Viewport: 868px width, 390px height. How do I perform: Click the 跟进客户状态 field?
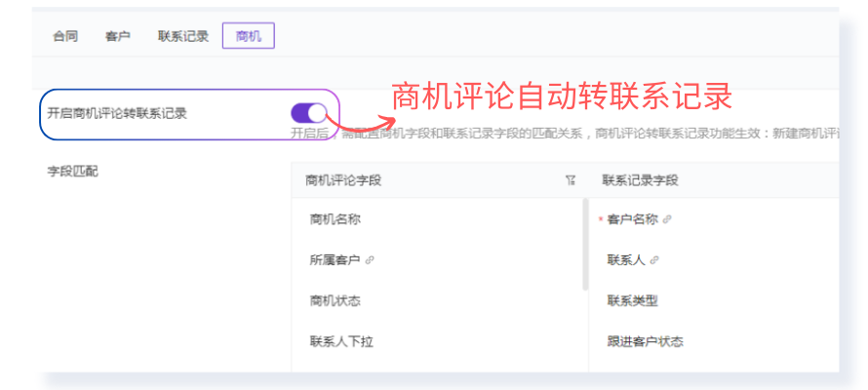(645, 341)
